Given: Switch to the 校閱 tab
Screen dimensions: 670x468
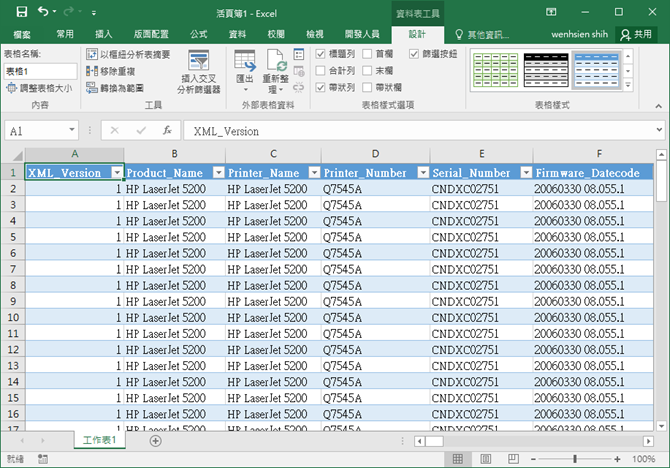Looking at the screenshot, I should (276, 34).
